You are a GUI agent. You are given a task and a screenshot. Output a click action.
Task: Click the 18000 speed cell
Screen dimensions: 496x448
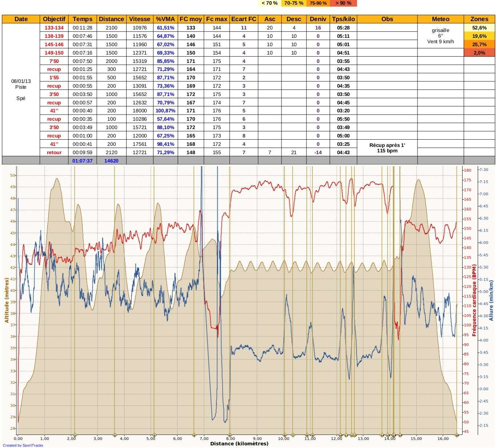(140, 111)
